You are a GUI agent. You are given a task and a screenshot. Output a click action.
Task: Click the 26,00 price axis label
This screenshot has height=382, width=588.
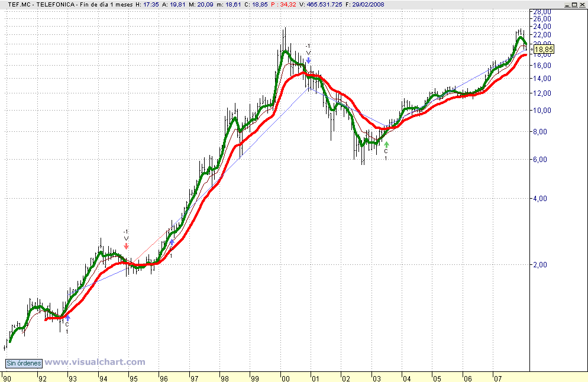click(542, 19)
